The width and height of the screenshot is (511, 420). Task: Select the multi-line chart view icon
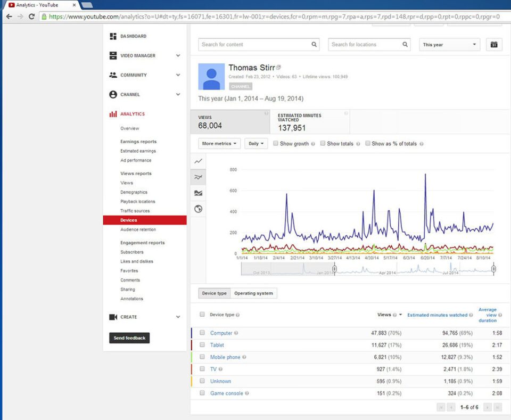[x=198, y=177]
